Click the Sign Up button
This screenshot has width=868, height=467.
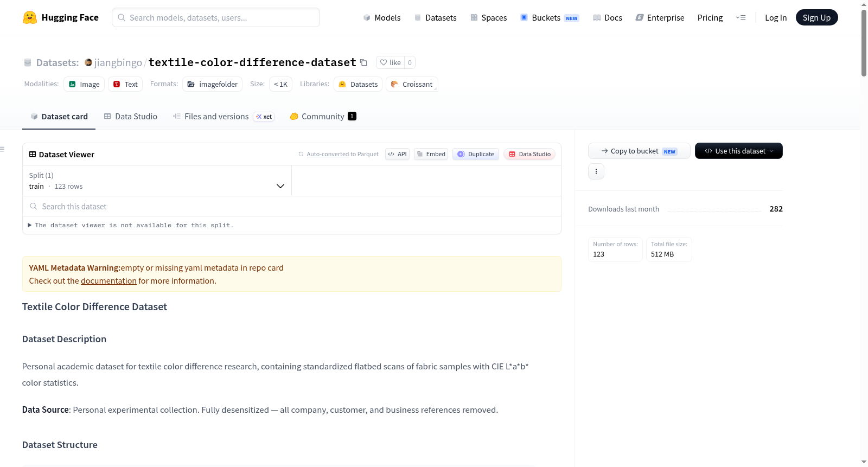(816, 18)
